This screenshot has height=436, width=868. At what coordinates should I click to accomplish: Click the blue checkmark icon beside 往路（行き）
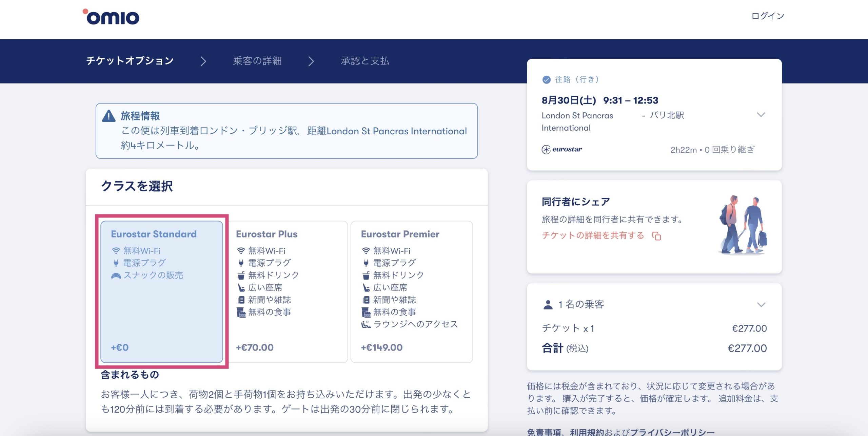point(546,80)
